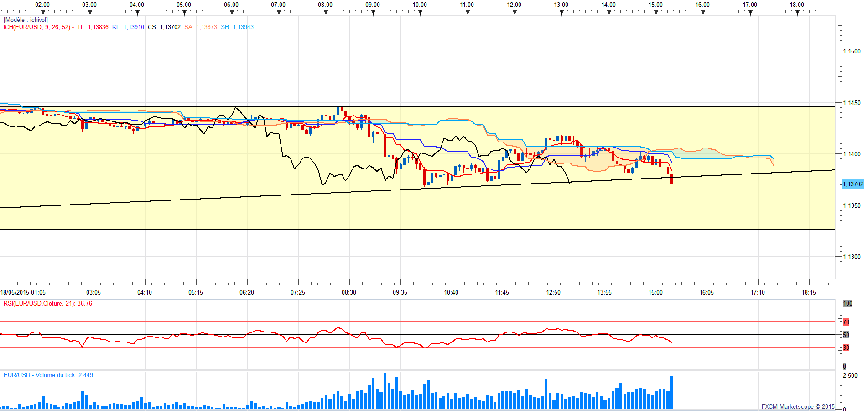Screen dimensions: 868x411
Task: Click the orange SA: 1,13873 value
Action: point(201,27)
